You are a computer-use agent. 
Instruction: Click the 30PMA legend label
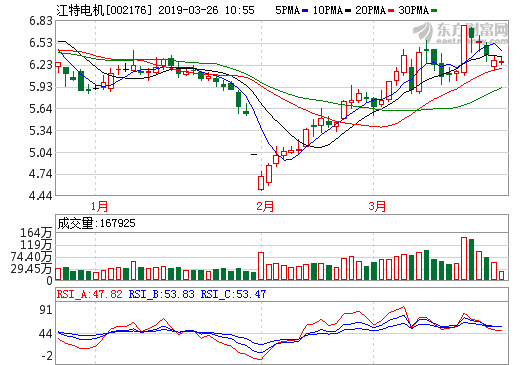414,10
